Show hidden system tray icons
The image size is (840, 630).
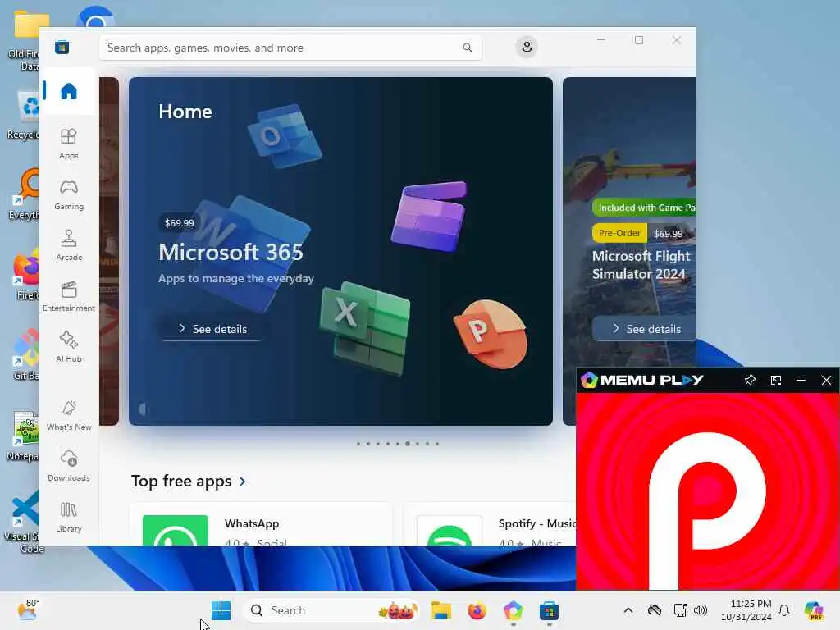coord(628,610)
